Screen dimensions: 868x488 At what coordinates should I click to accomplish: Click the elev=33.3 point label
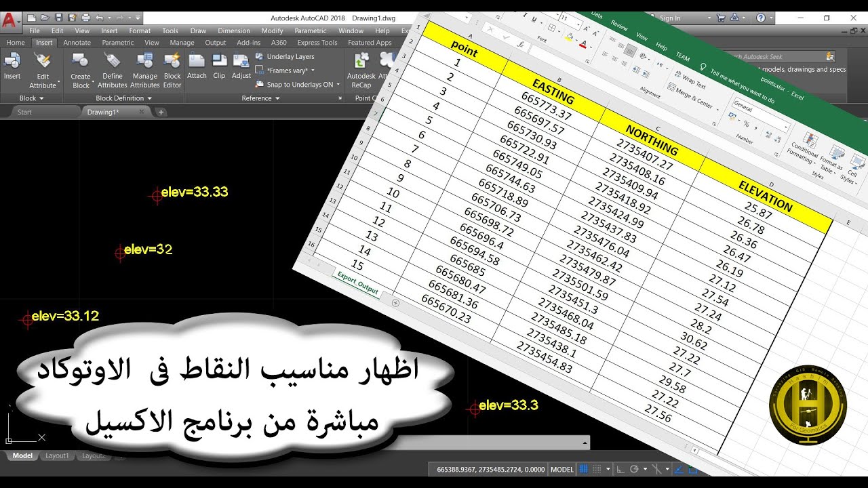tap(509, 405)
